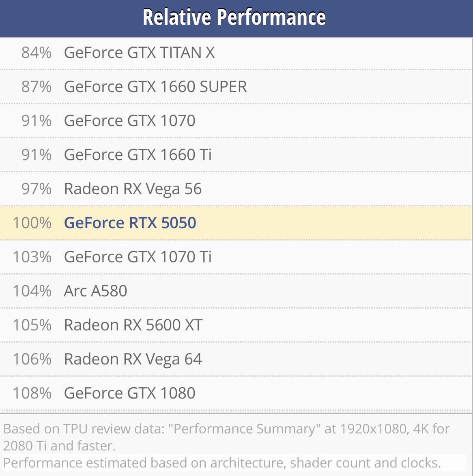Screen dimensions: 473x476
Task: Click the 84% performance value
Action: tap(37, 53)
